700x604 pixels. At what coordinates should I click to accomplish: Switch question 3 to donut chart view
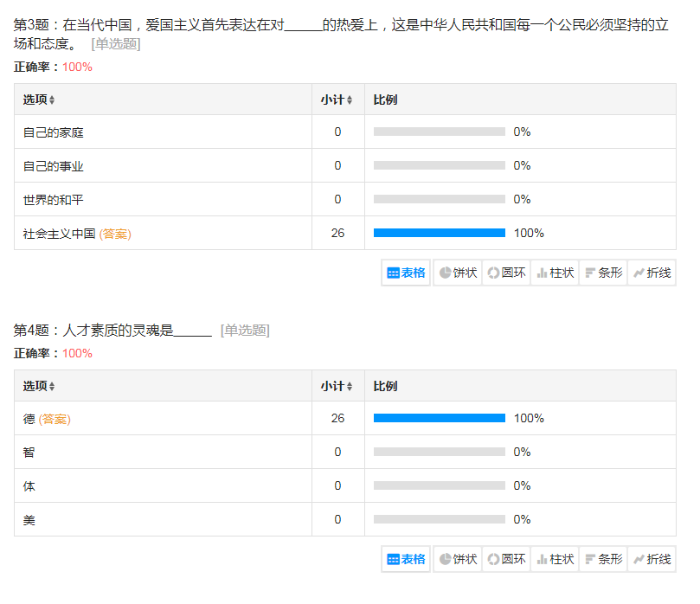(506, 273)
